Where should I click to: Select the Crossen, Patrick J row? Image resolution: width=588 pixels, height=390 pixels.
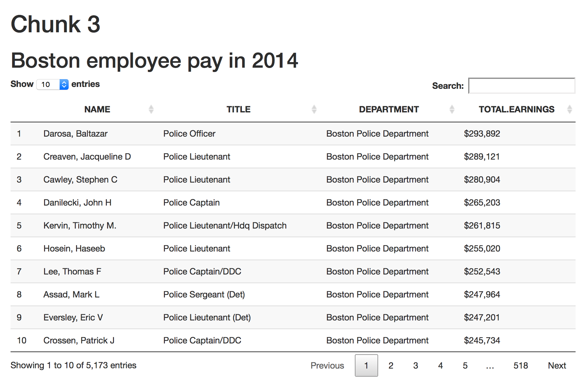coord(79,341)
